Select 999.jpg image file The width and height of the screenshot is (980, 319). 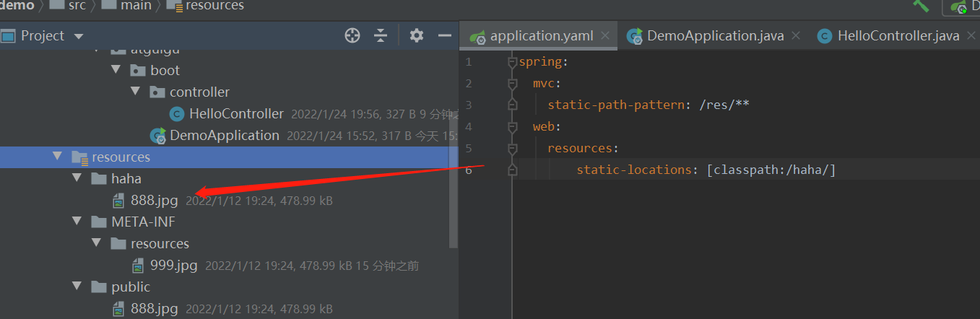coord(173,265)
